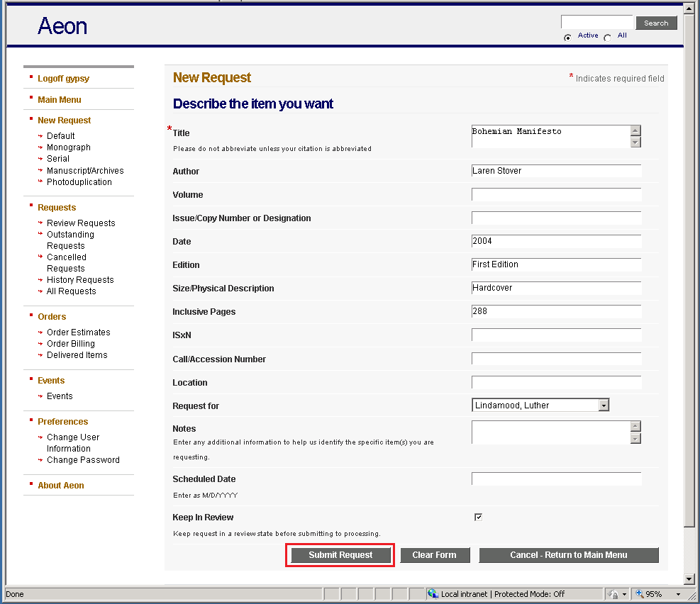Image resolution: width=700 pixels, height=604 pixels.
Task: Click the arrow icon beside the Serial link
Action: coord(39,158)
